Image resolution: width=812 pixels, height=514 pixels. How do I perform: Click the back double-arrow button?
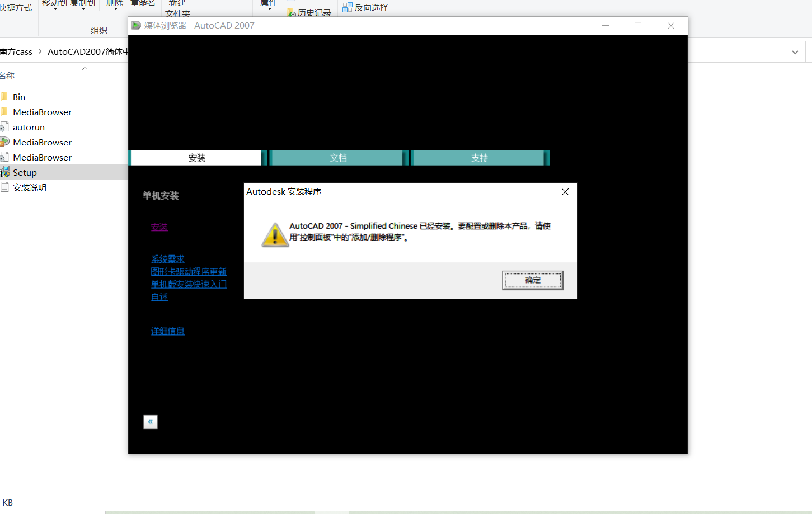(151, 422)
